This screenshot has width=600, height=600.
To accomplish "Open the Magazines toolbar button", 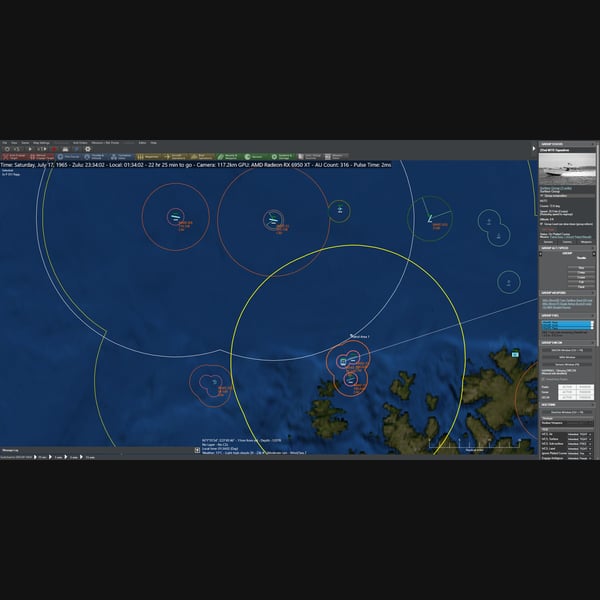I will pos(148,157).
